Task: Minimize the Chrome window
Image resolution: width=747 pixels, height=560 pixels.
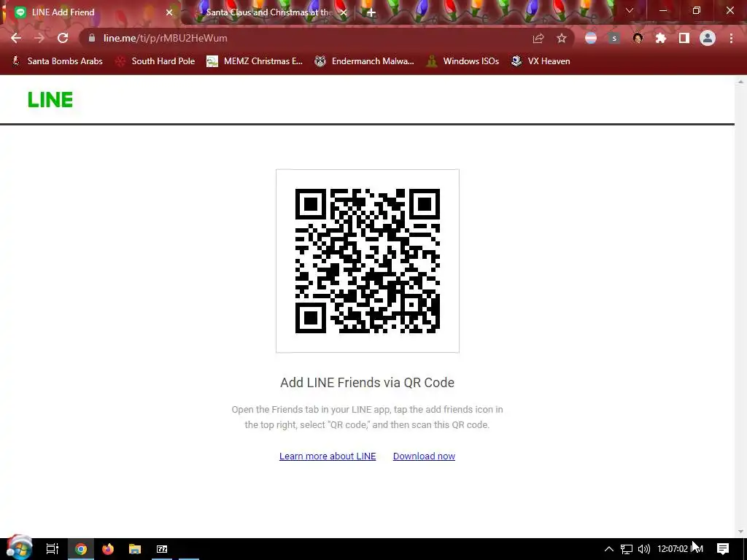Action: (663, 10)
